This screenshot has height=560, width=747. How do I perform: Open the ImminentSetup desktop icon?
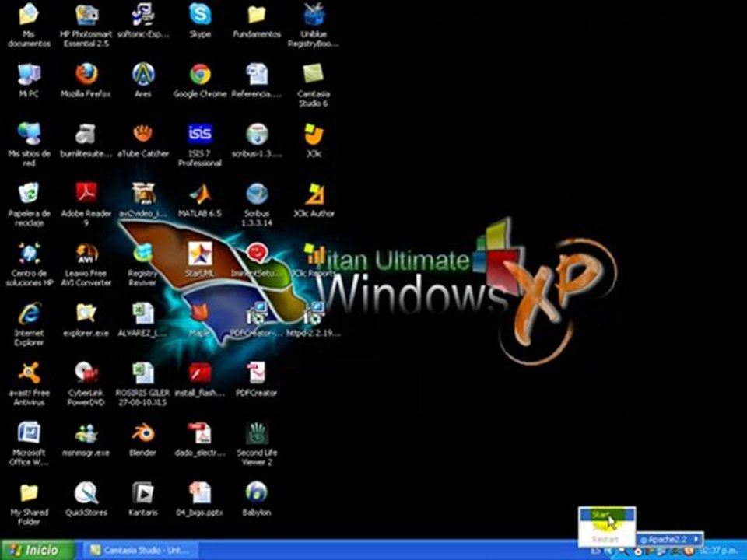(257, 260)
